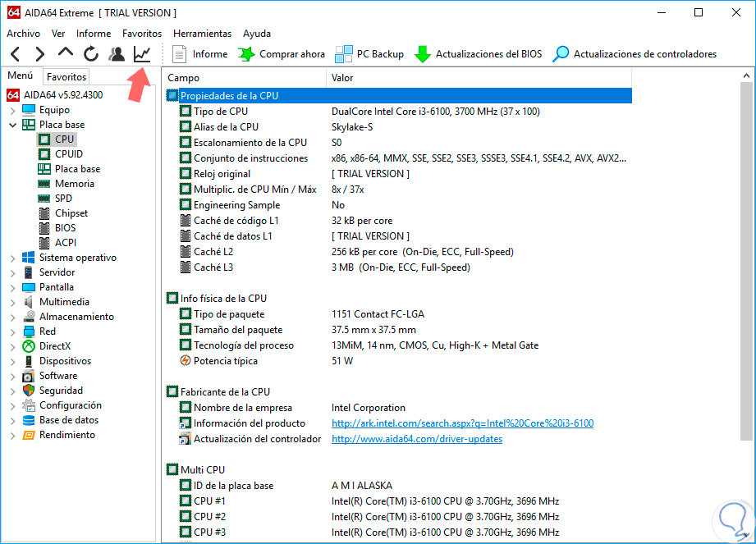The height and width of the screenshot is (544, 756).
Task: Click the Campo column header
Action: click(x=245, y=78)
